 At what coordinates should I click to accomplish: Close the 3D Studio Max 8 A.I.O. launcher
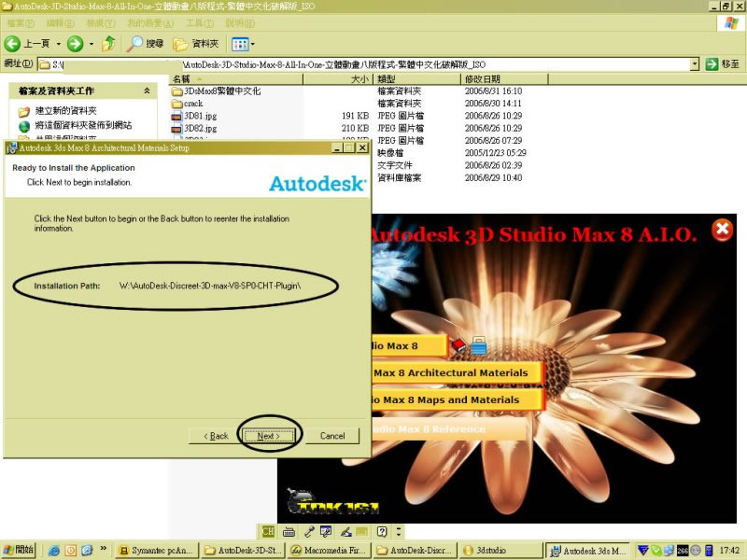(x=722, y=230)
